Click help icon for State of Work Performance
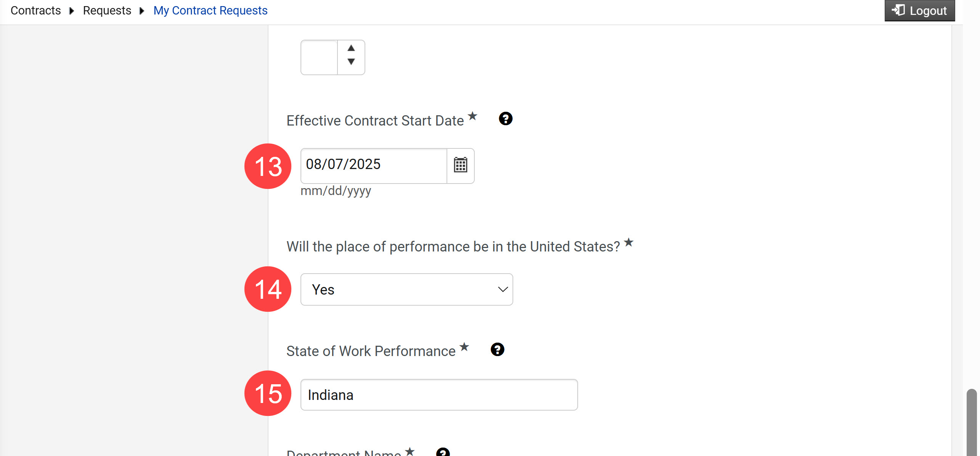The image size is (980, 456). pyautogui.click(x=497, y=350)
